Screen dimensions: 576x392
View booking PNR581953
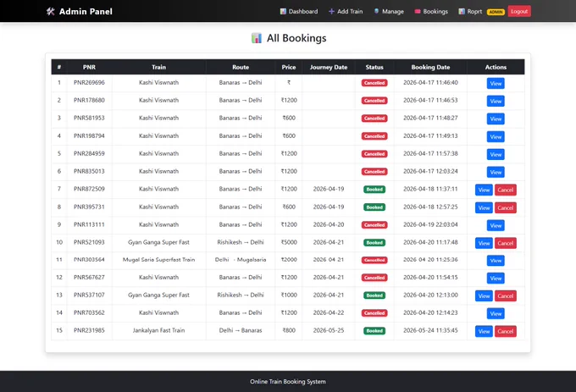[x=496, y=119]
